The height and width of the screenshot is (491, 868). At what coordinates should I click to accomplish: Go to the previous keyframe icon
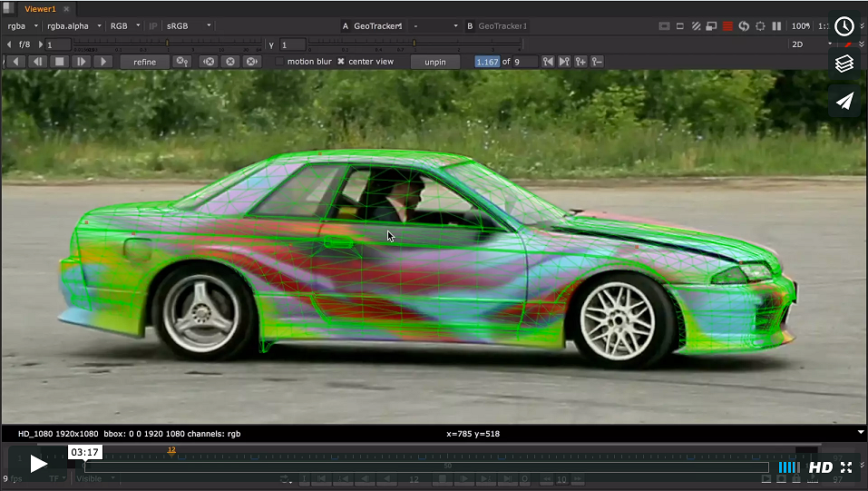548,62
